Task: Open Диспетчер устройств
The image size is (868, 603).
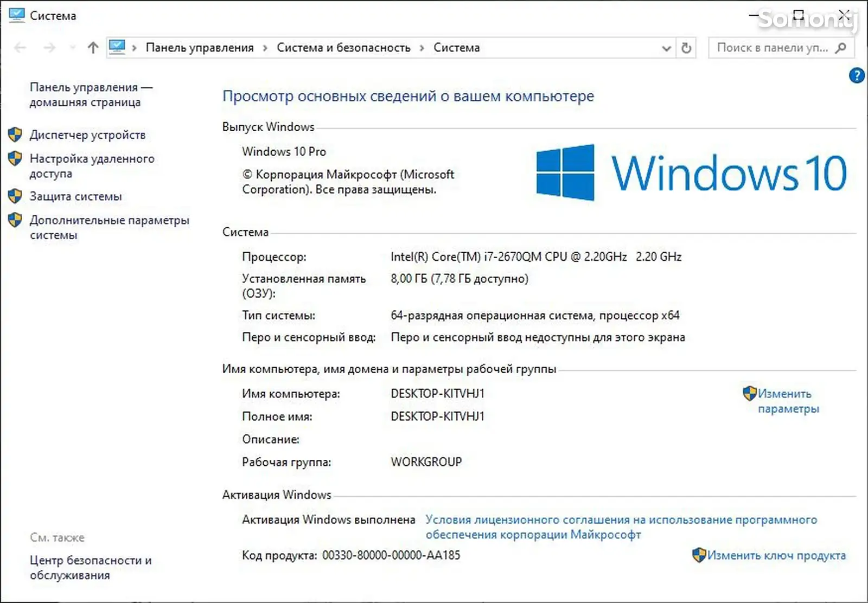Action: [x=87, y=134]
